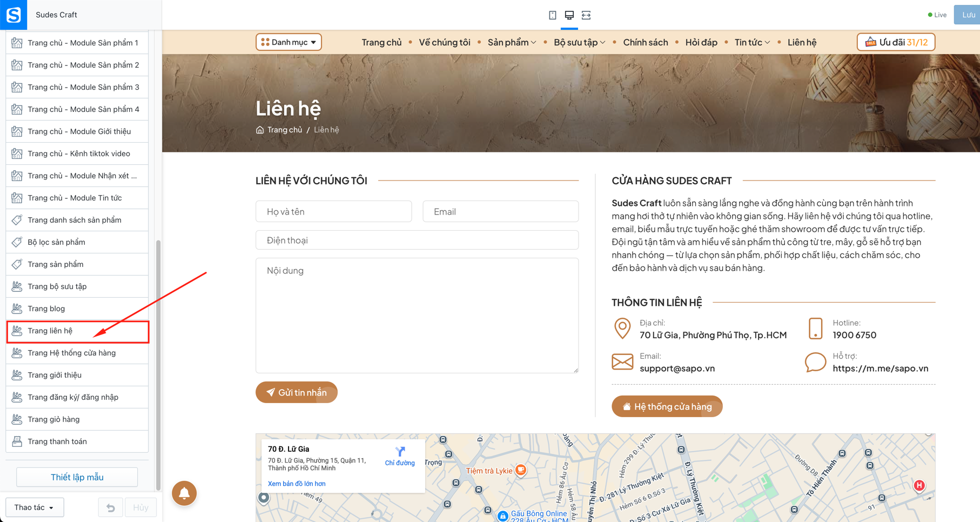Screen dimensions: 980x522
Task: Click the icon beside Trang thanh toán
Action: point(17,441)
